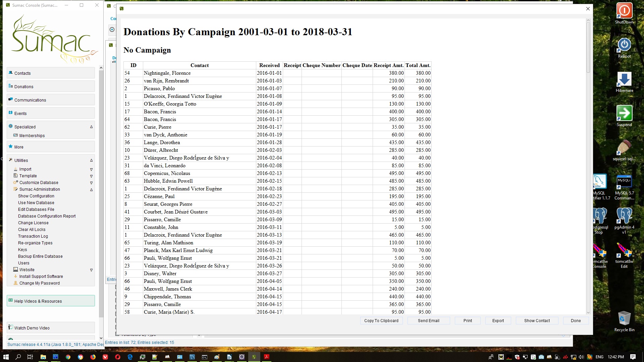Viewport: 644px width, 362px height.
Task: Open Communications in the Sumac sidebar
Action: 51,100
